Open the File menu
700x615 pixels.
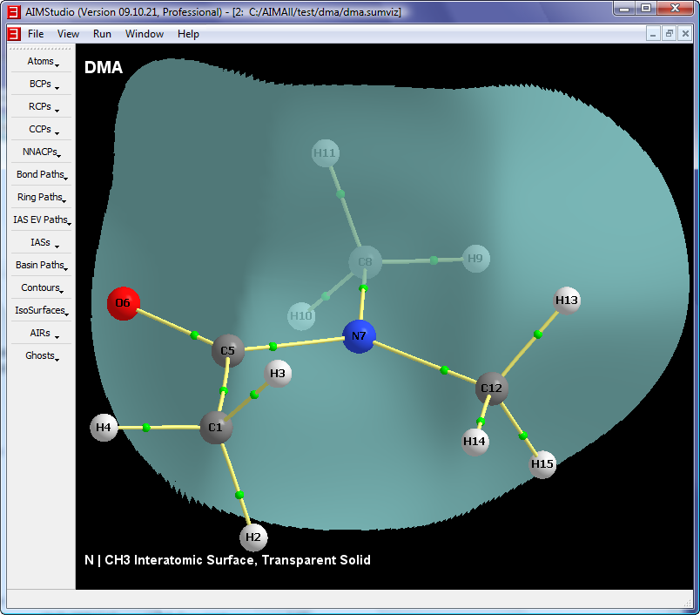[36, 34]
